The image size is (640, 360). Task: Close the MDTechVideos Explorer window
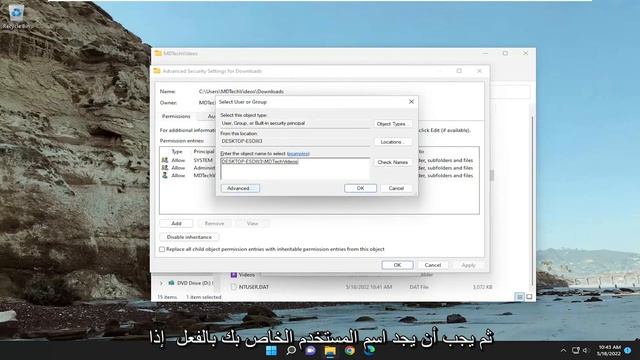[x=525, y=53]
